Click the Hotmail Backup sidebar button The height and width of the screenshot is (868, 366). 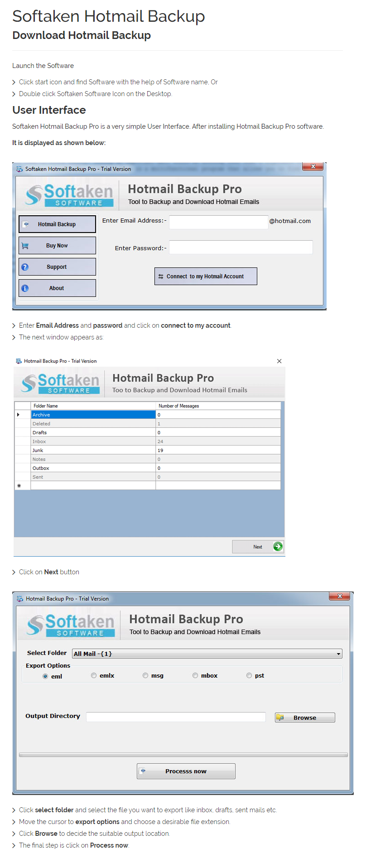(57, 224)
